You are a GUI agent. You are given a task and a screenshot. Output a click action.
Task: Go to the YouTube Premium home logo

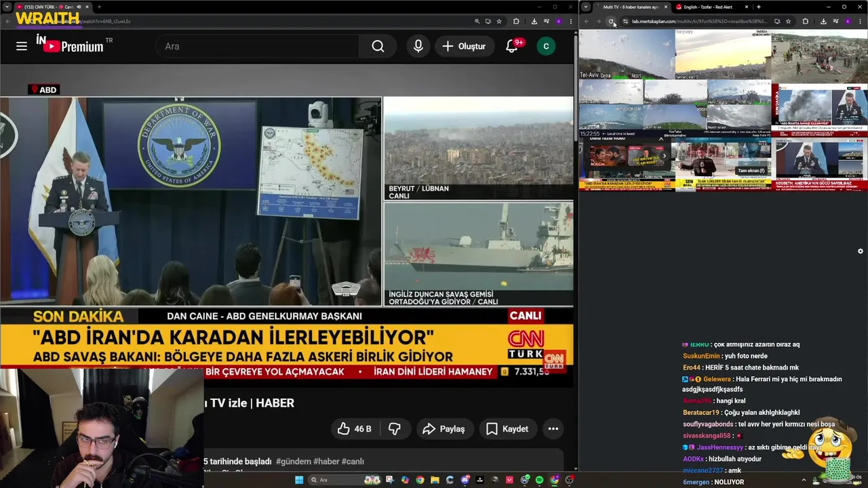[73, 45]
